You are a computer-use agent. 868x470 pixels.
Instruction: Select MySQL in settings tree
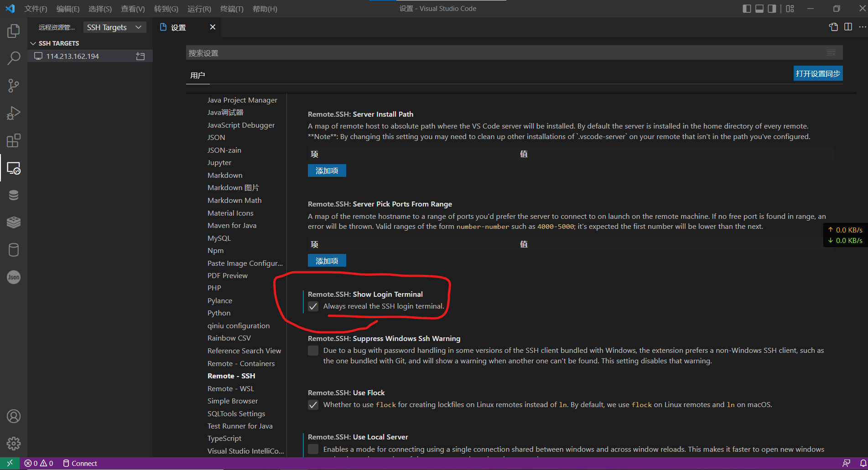pos(219,238)
